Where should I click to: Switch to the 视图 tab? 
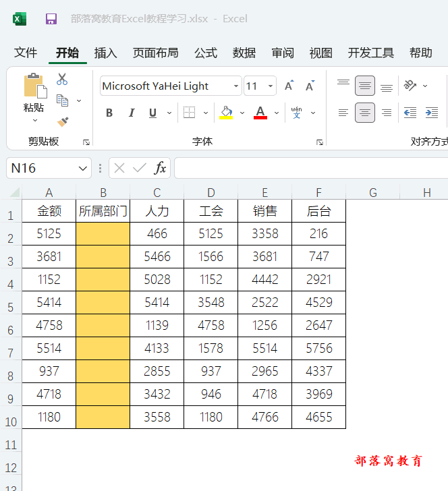coord(320,53)
